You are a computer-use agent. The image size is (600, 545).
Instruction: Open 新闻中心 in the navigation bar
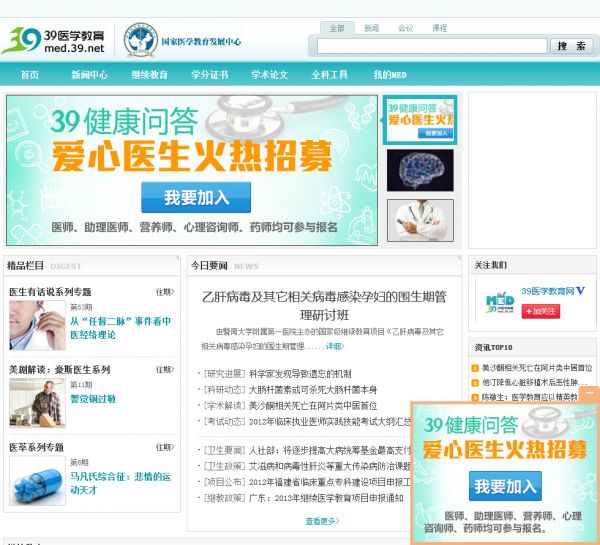coord(90,75)
